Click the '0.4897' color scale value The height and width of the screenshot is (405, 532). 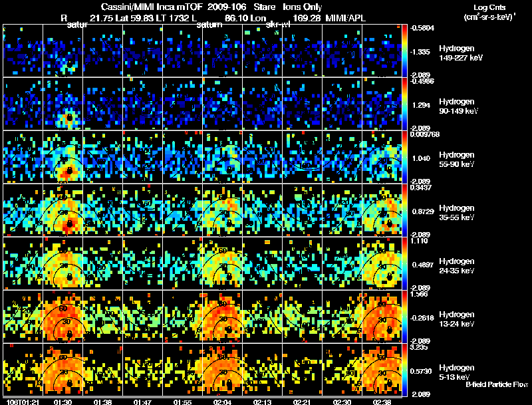click(423, 265)
